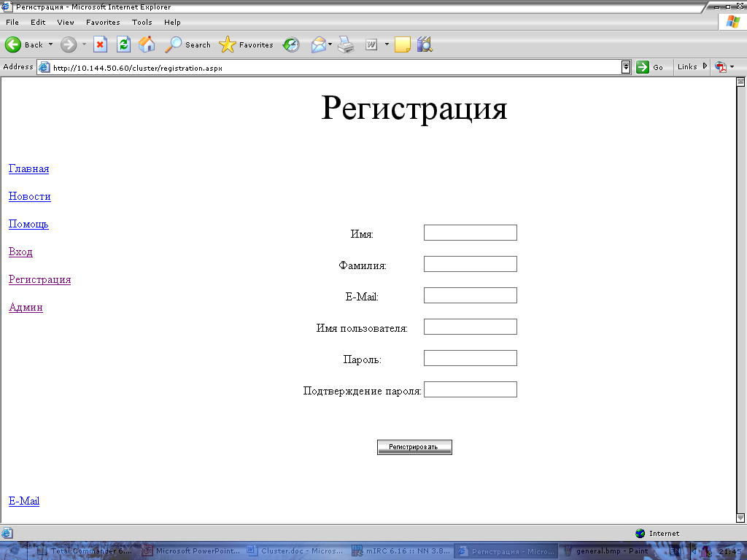Open the View menu
The image size is (747, 560).
(x=66, y=23)
